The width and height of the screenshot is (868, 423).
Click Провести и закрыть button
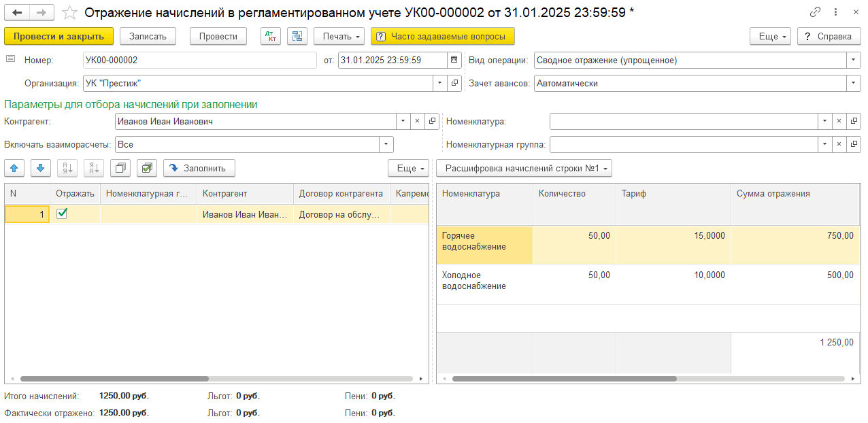point(59,36)
